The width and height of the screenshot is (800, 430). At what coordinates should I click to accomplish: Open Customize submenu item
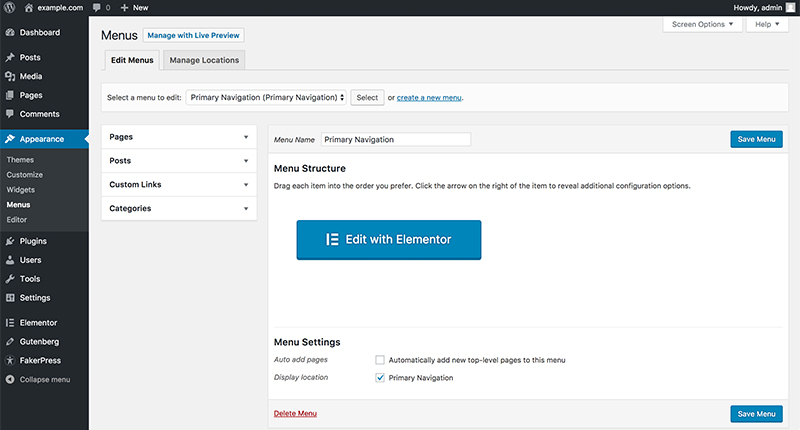(x=24, y=174)
